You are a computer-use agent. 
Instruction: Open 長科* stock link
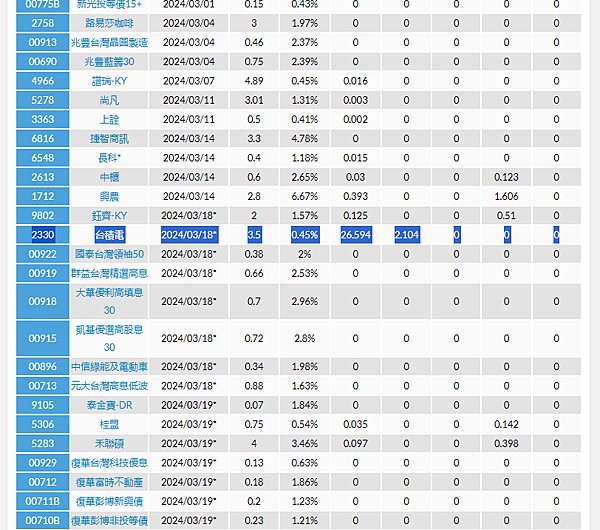point(109,158)
